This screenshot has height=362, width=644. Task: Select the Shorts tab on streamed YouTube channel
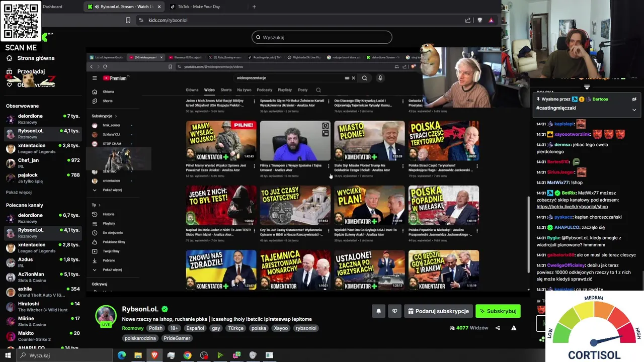(x=226, y=90)
